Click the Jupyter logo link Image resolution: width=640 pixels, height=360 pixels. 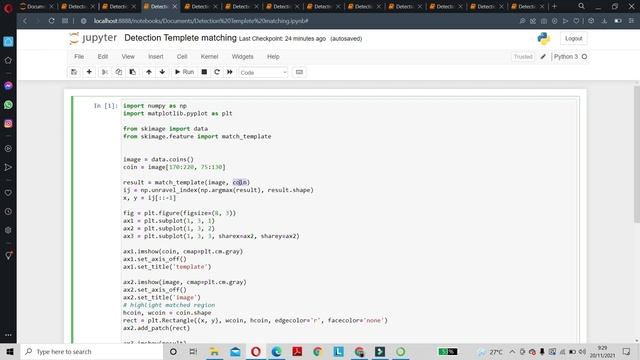(x=93, y=38)
